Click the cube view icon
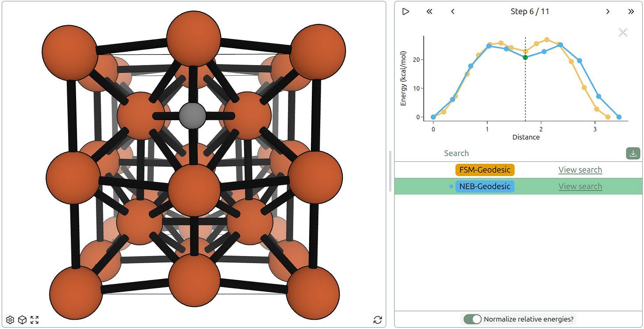 (x=22, y=320)
